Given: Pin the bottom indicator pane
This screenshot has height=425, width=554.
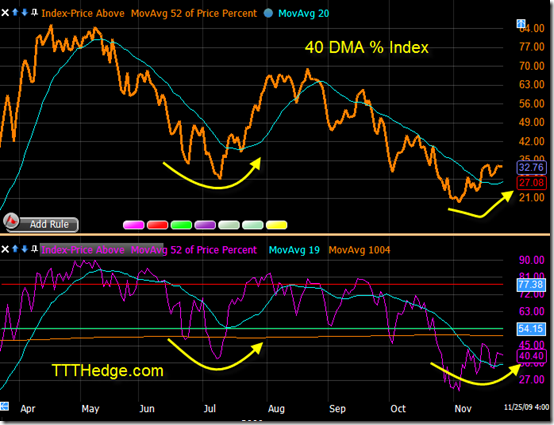Looking at the screenshot, I should click(x=34, y=249).
